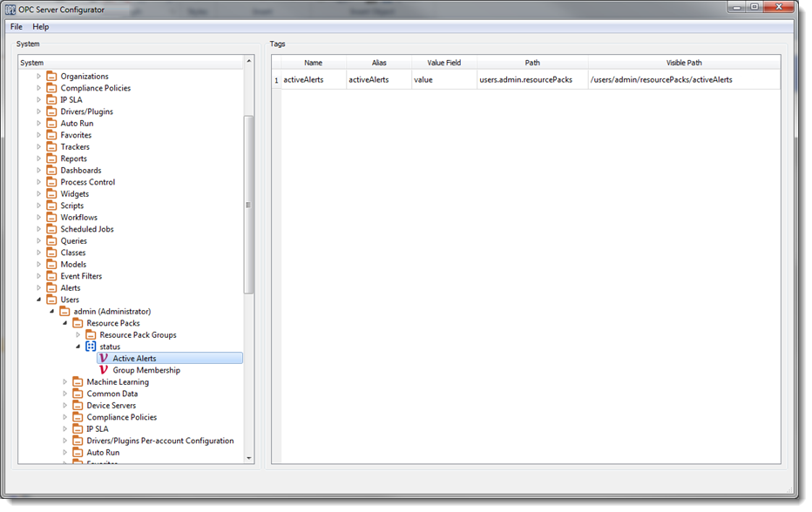Click the Machine Learning folder icon

(78, 382)
